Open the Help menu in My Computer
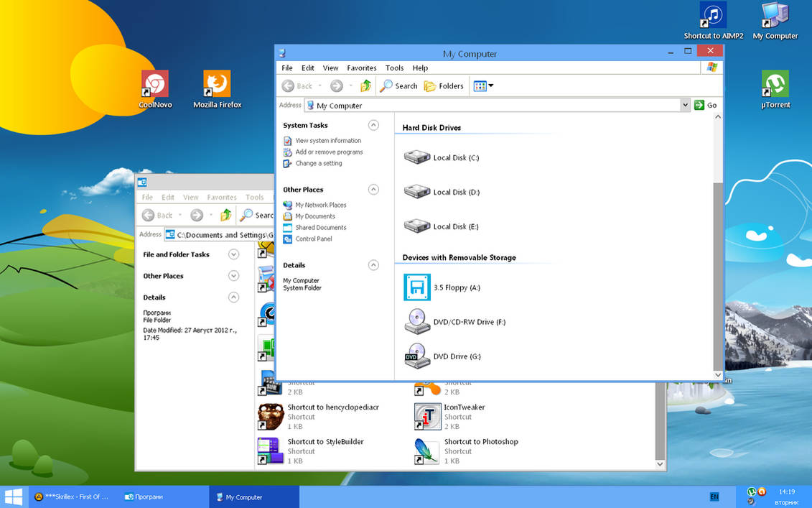 point(420,68)
